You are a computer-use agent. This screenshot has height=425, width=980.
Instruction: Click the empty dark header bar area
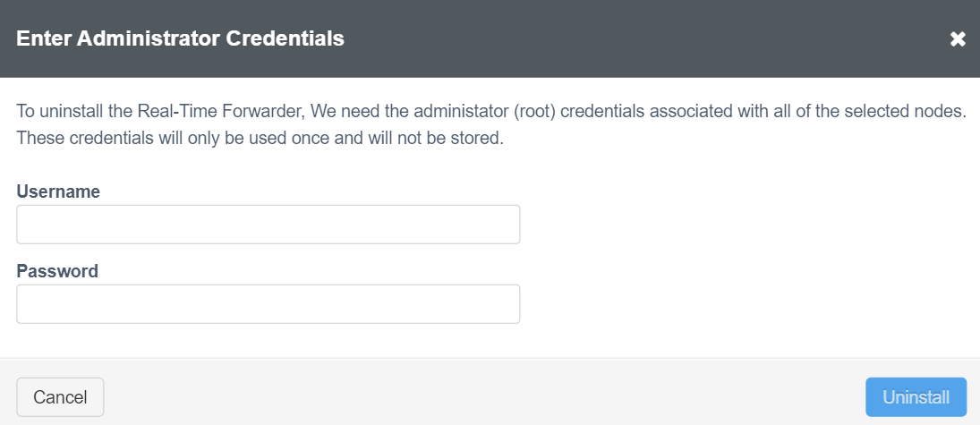626,38
